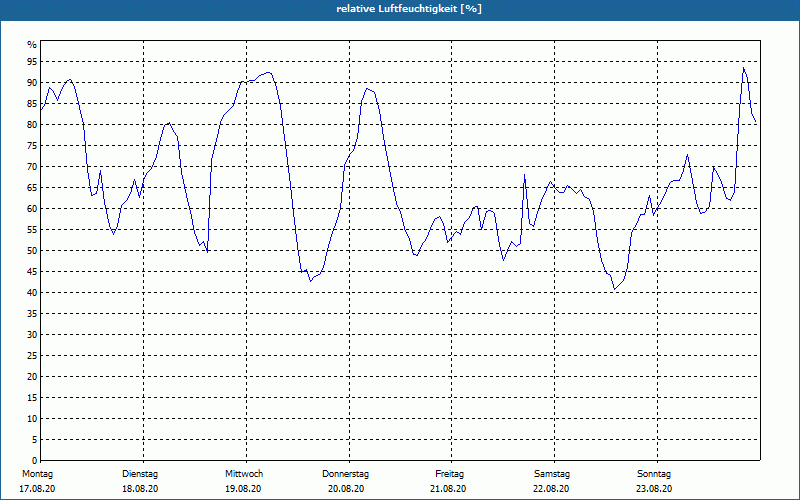
Task: Click the y-axis value 30
Action: (x=32, y=335)
